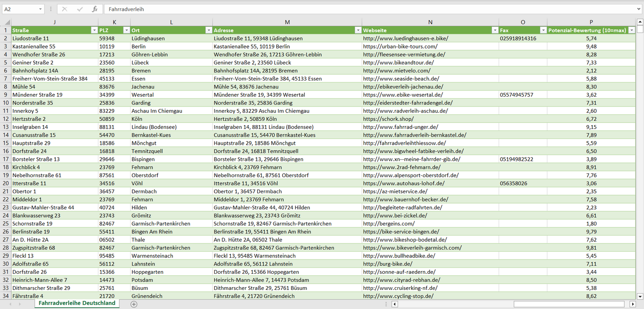This screenshot has height=309, width=644.
Task: Click the Enter checkmark icon in formula bar
Action: pyautogui.click(x=80, y=9)
